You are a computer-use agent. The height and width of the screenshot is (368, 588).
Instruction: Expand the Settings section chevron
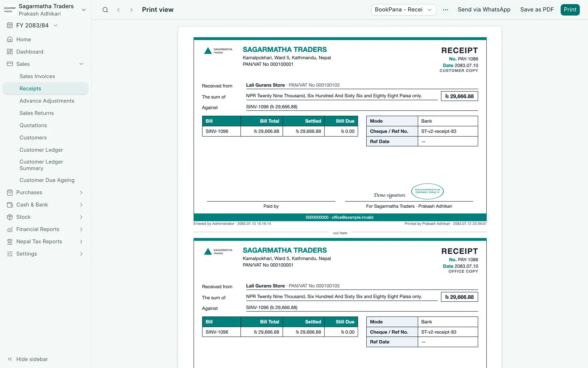[x=81, y=254]
